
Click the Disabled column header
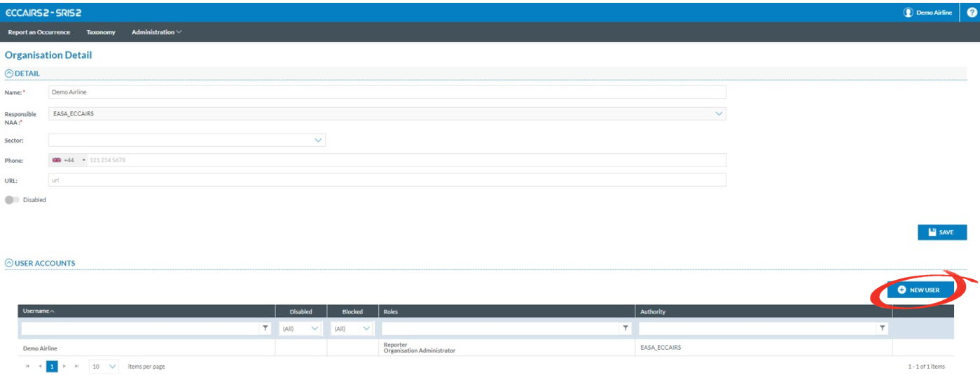coord(301,311)
